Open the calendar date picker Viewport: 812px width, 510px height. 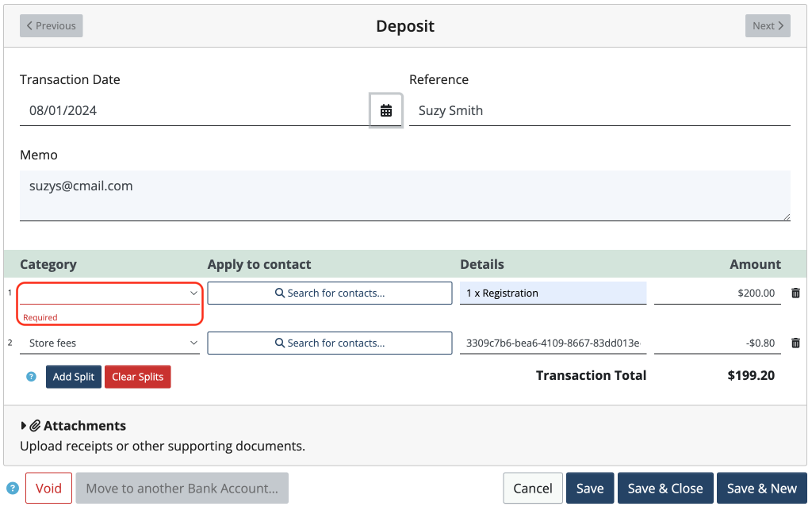(x=386, y=110)
